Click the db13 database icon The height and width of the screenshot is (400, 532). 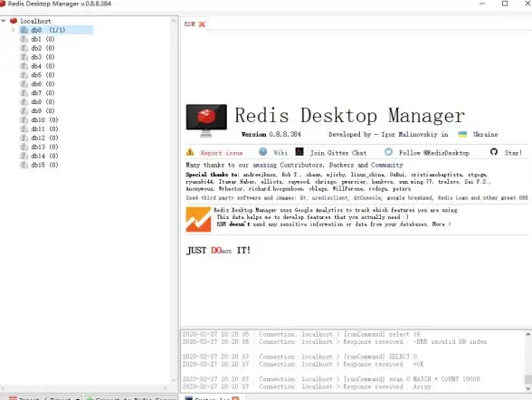24,147
